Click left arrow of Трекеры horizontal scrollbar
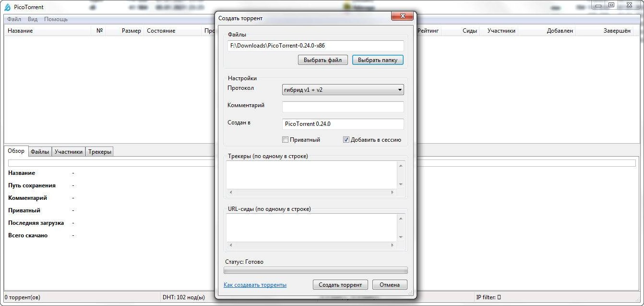This screenshot has width=644, height=306. click(231, 193)
